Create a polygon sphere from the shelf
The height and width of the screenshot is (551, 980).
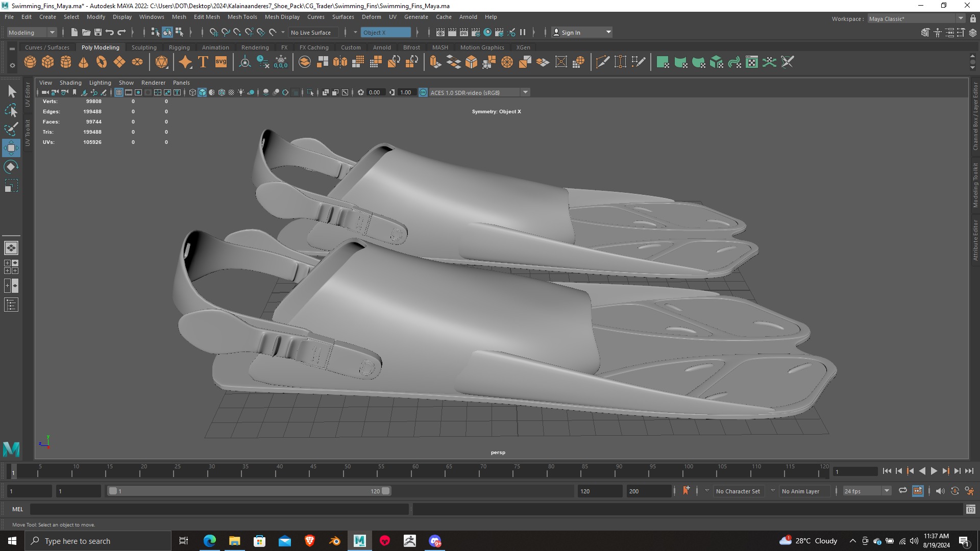[30, 62]
